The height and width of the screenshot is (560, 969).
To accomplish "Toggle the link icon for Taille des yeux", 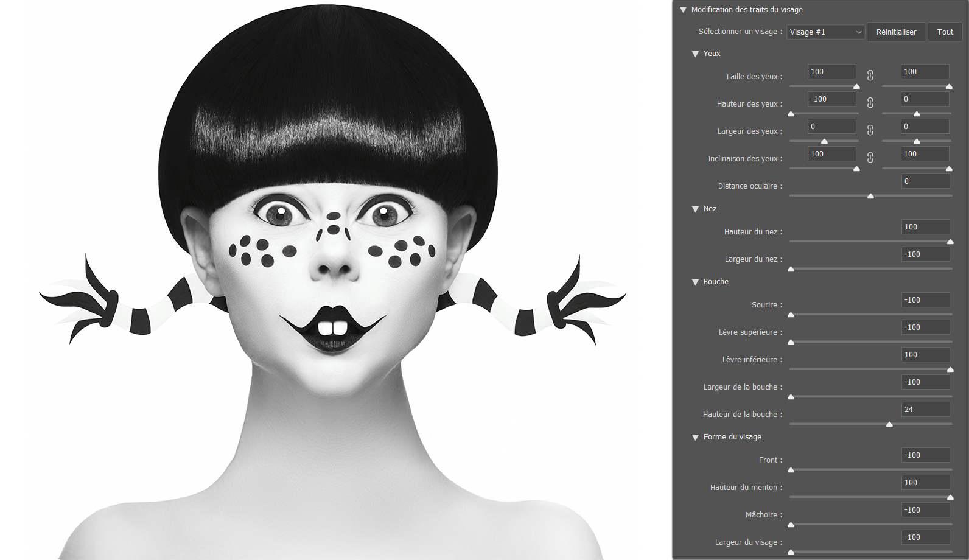I will (x=870, y=75).
